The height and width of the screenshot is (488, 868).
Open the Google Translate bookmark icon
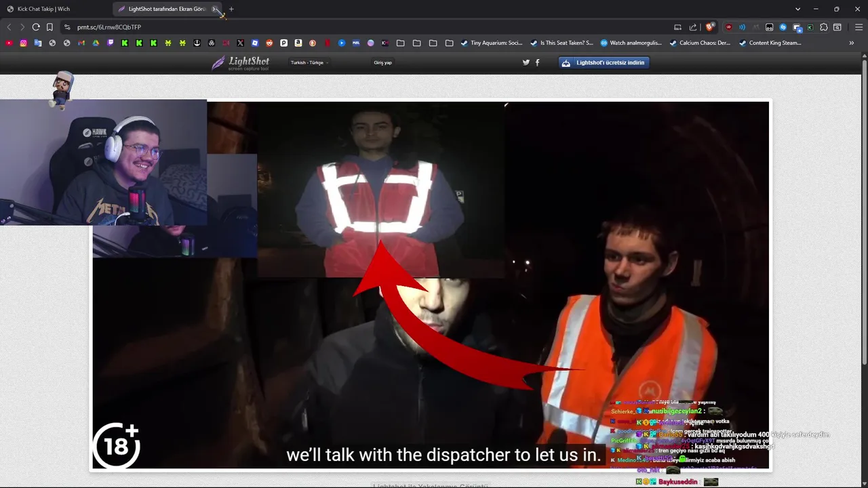click(x=38, y=43)
